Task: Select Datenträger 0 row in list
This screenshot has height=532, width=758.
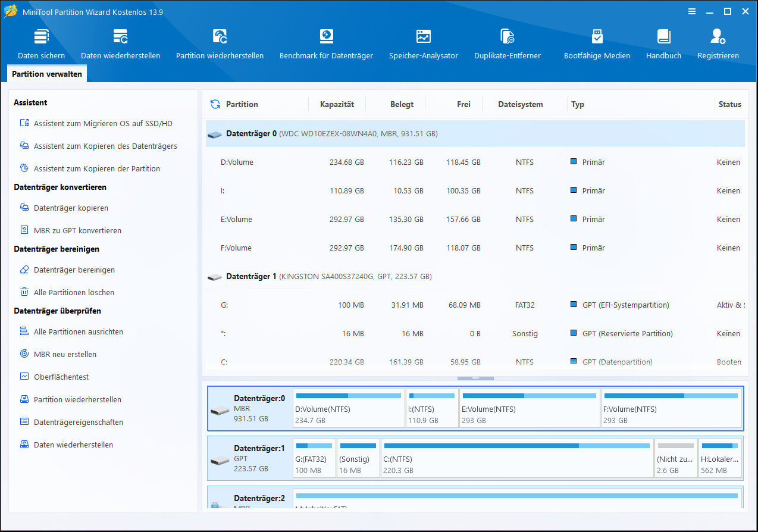Action: coord(475,134)
